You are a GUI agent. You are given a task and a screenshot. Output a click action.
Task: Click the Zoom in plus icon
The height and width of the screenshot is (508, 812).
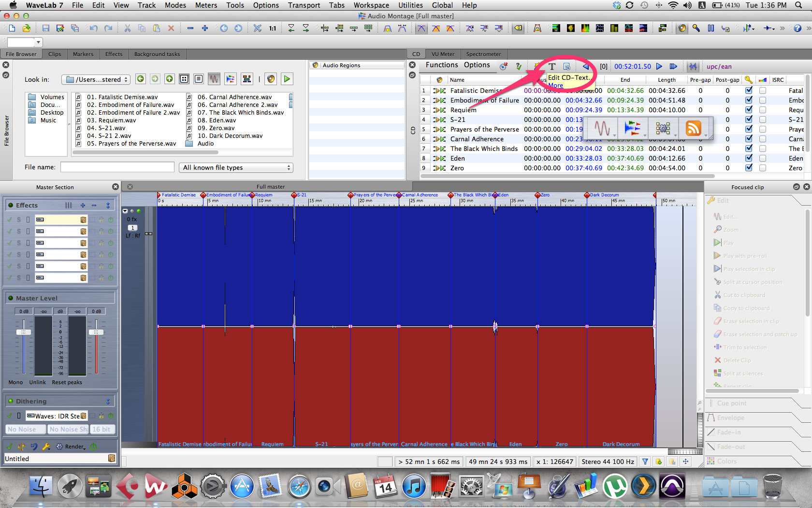click(x=205, y=29)
